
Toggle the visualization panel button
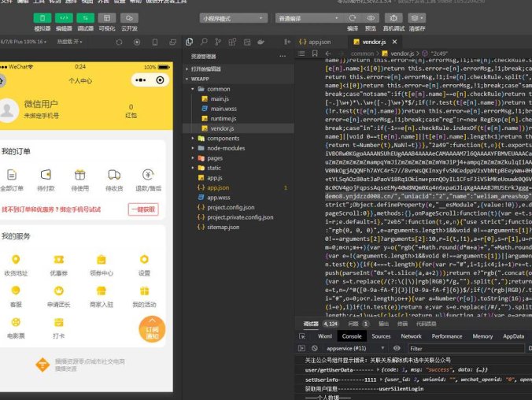(x=107, y=18)
